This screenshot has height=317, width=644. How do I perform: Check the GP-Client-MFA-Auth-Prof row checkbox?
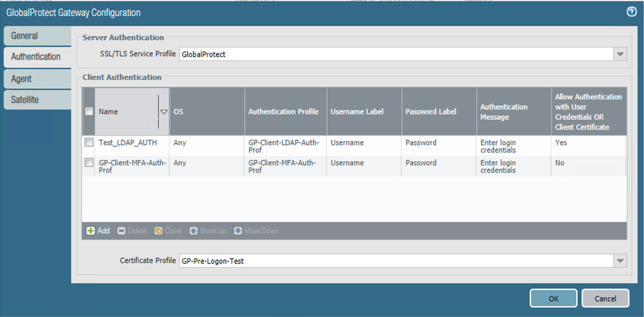pos(89,163)
